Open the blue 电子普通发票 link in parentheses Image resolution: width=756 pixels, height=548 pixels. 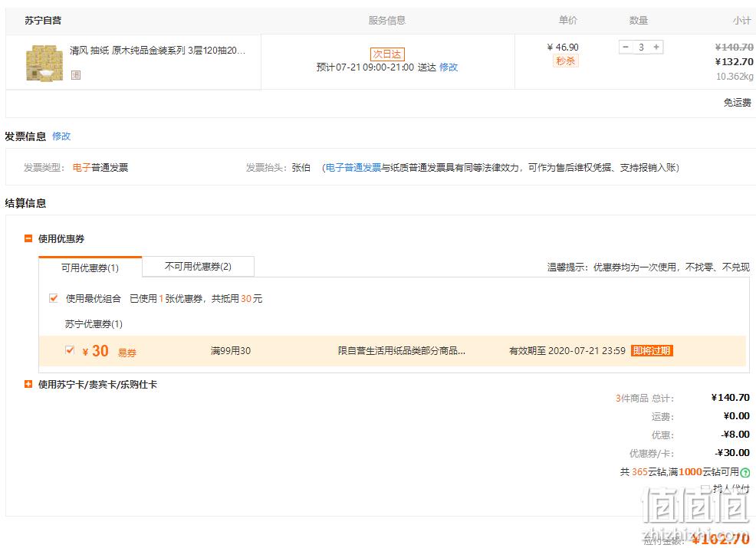click(x=353, y=167)
